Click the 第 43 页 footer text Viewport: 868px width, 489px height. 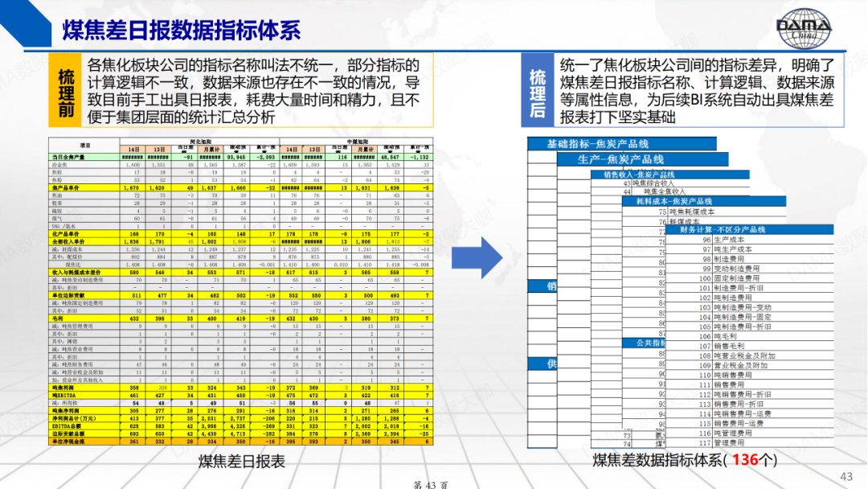point(431,484)
